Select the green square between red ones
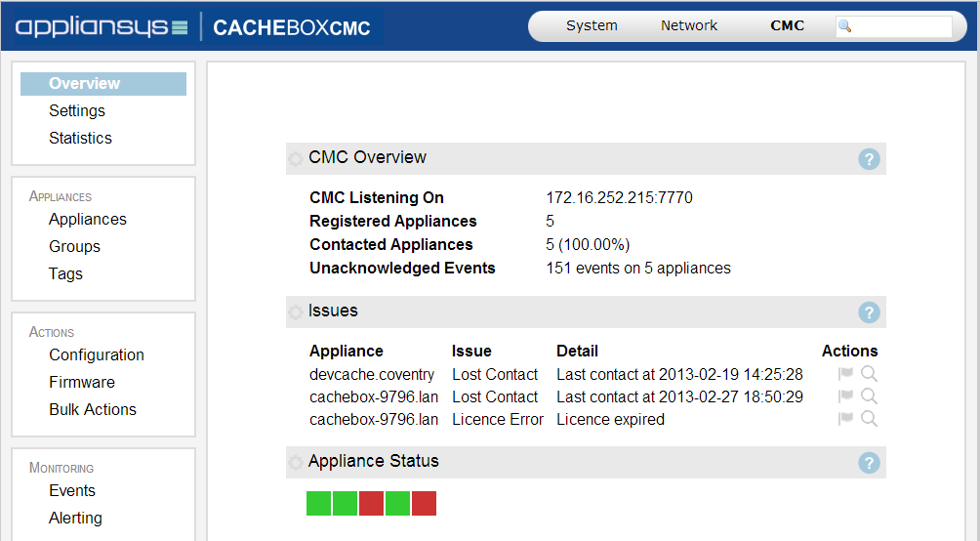 [397, 504]
